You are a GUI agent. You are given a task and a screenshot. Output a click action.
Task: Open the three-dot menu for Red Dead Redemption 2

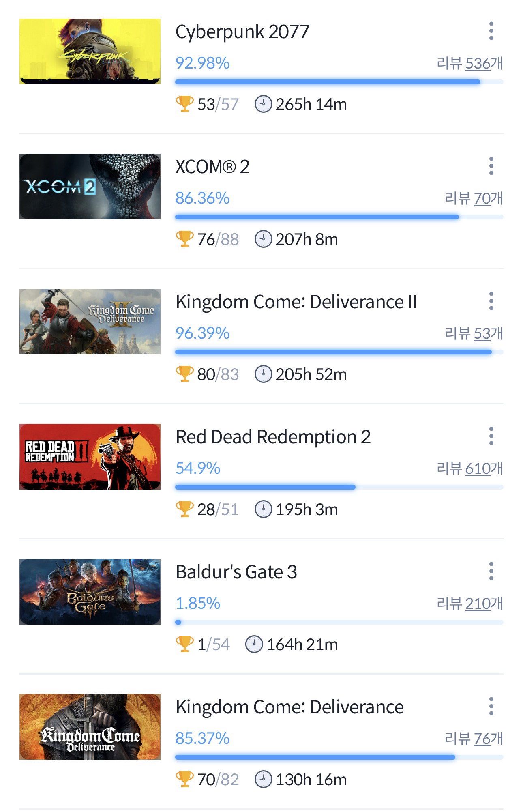pos(491,436)
